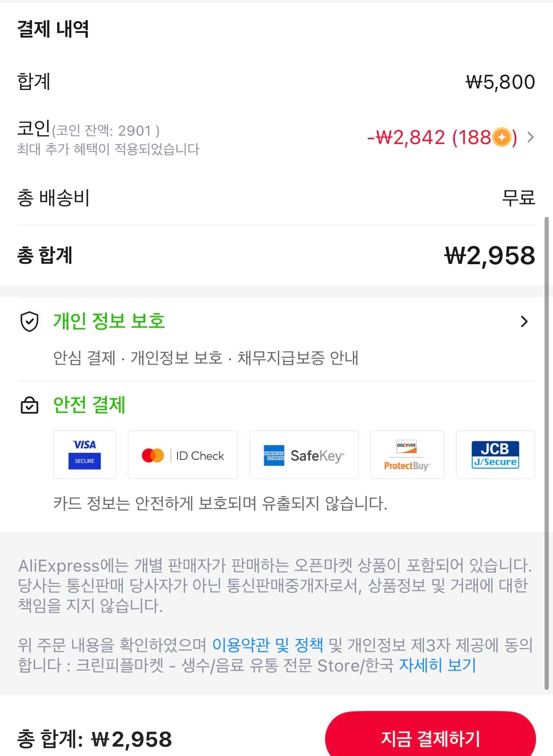Click the secure bag icon beside 안전 결제
This screenshot has height=756, width=553.
(x=30, y=405)
